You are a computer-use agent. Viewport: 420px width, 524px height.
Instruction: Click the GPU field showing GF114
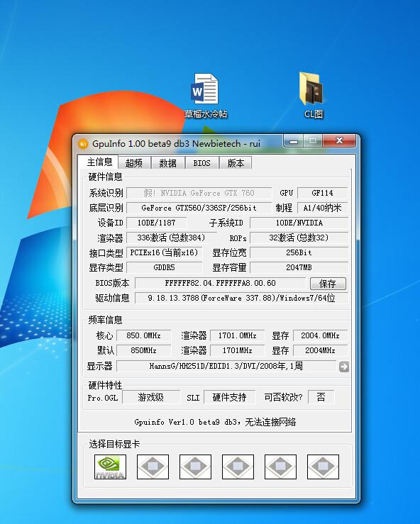coord(322,193)
